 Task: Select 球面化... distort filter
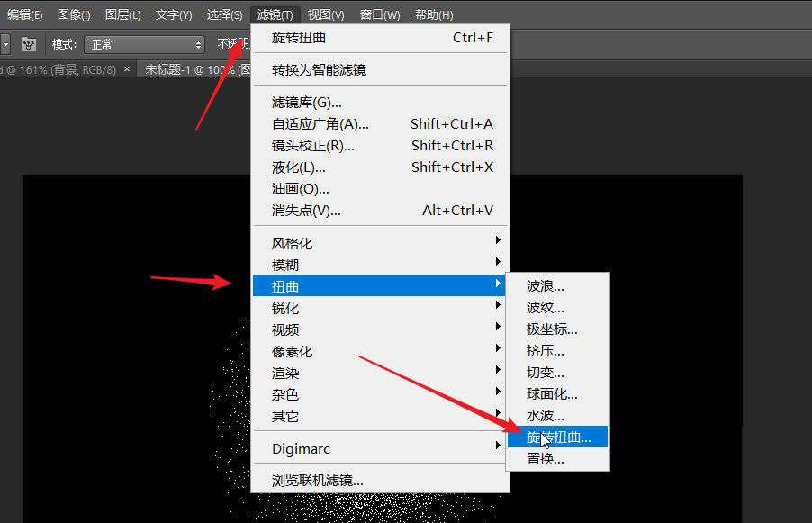(557, 394)
